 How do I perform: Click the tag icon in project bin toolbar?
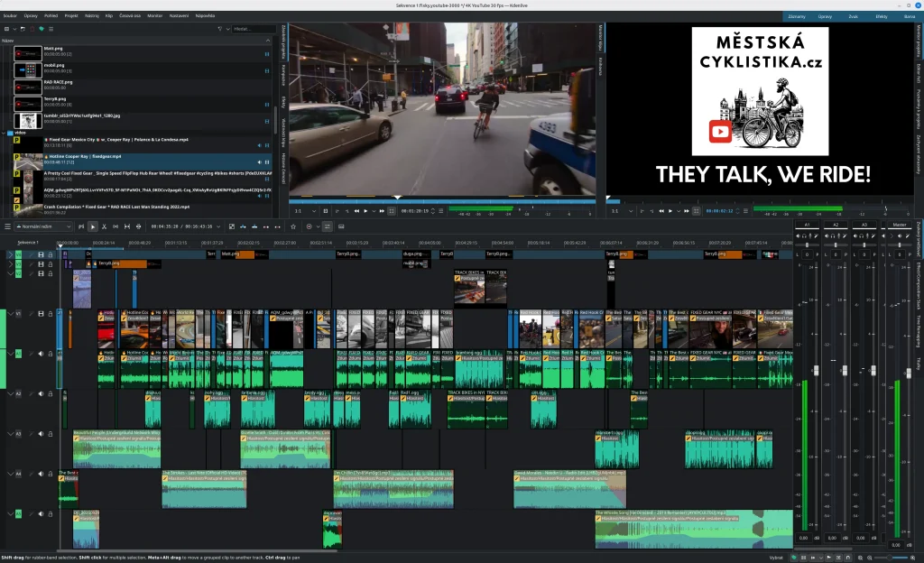(x=42, y=29)
